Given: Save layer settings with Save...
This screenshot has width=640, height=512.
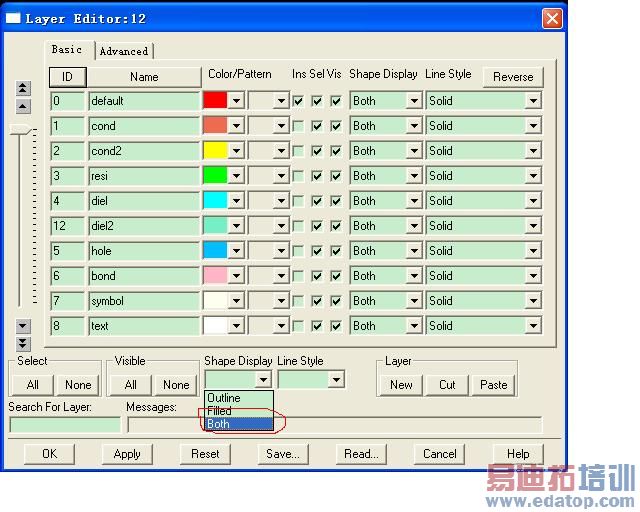Looking at the screenshot, I should tap(283, 454).
